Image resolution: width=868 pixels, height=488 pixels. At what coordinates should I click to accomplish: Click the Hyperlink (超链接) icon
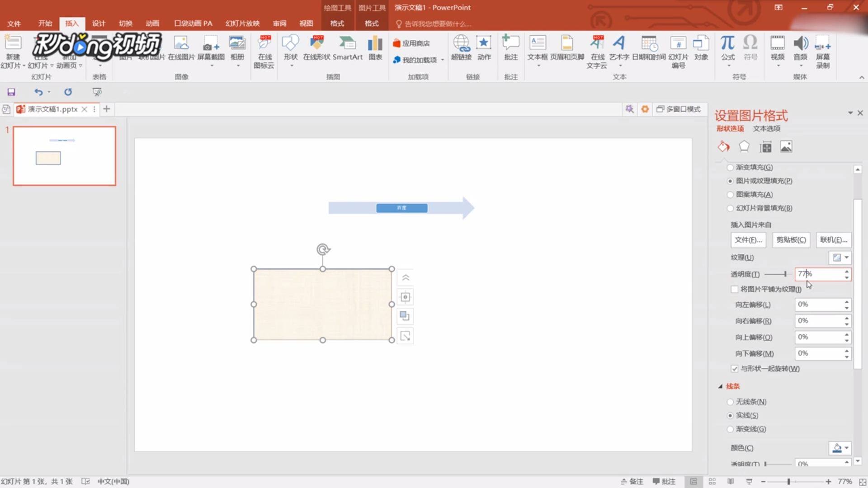(x=461, y=44)
